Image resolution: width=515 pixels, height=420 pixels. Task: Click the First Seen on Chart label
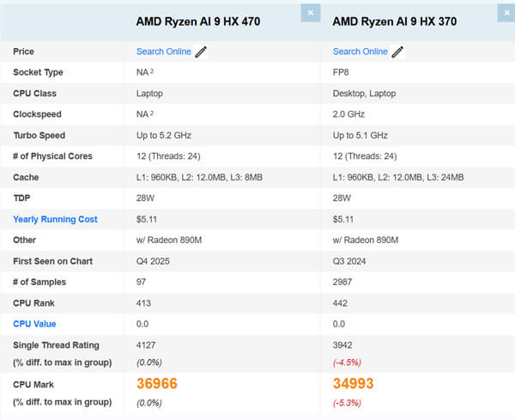click(53, 261)
